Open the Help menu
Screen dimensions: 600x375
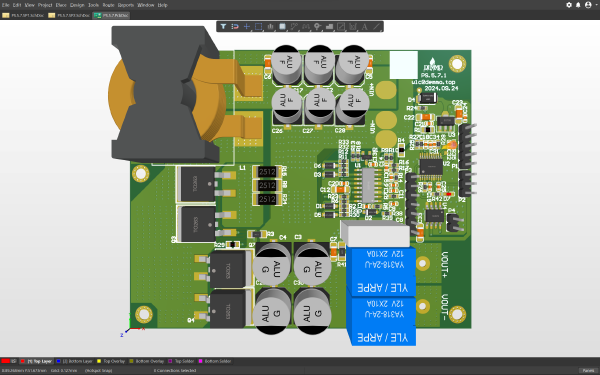(x=163, y=5)
